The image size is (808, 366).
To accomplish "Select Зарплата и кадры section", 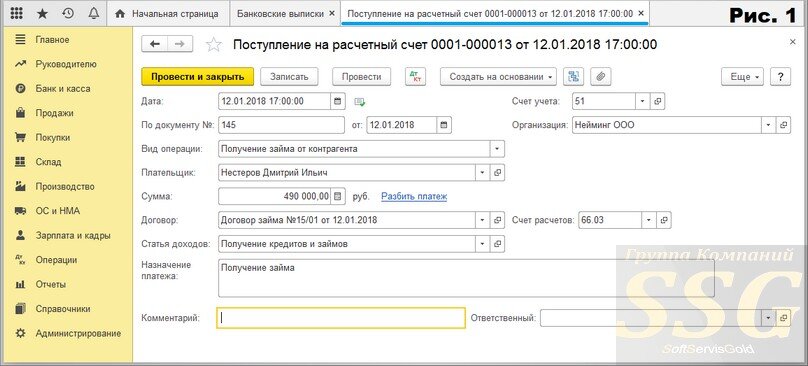I will (73, 236).
